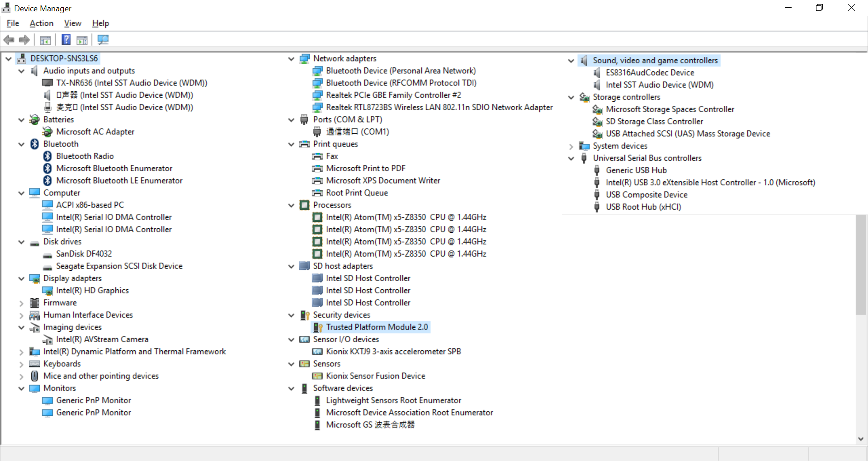Select ES8316AudCodec Device

coord(650,72)
